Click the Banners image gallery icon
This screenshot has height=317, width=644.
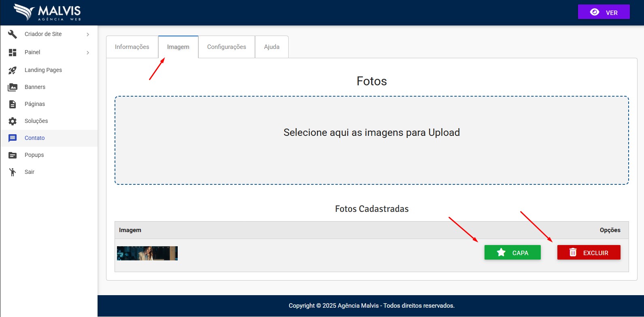coord(13,87)
